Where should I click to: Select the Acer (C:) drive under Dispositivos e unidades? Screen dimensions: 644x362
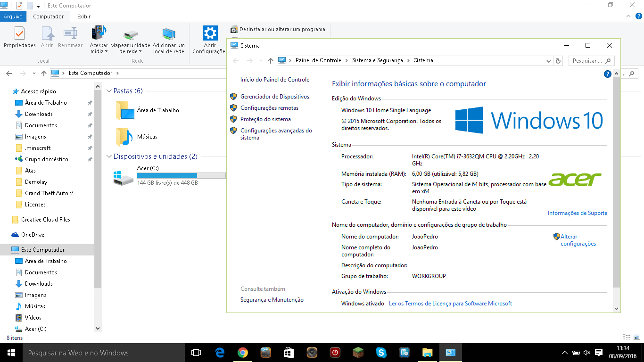click(x=170, y=175)
